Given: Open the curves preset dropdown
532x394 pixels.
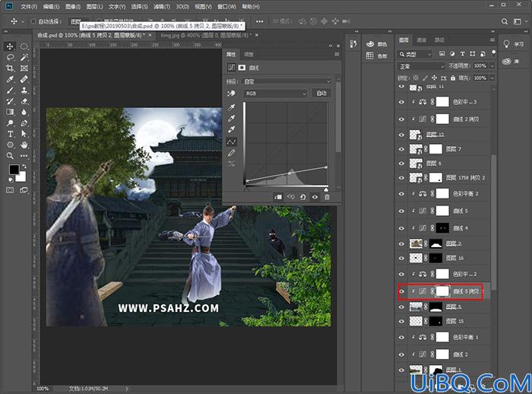Looking at the screenshot, I should click(x=287, y=81).
